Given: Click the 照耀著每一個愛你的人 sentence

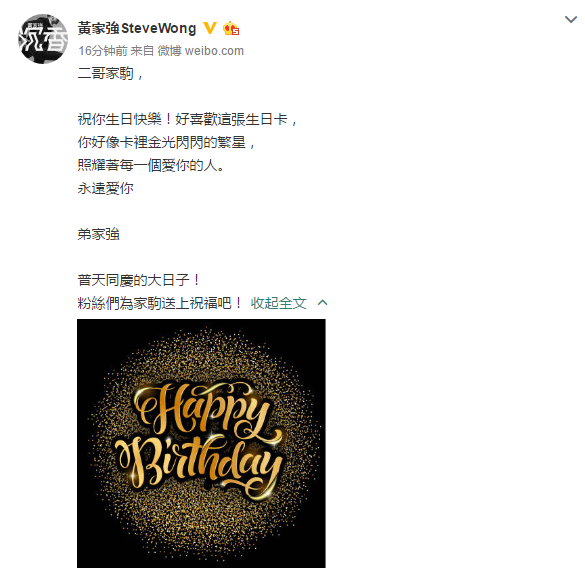Looking at the screenshot, I should click(151, 165).
